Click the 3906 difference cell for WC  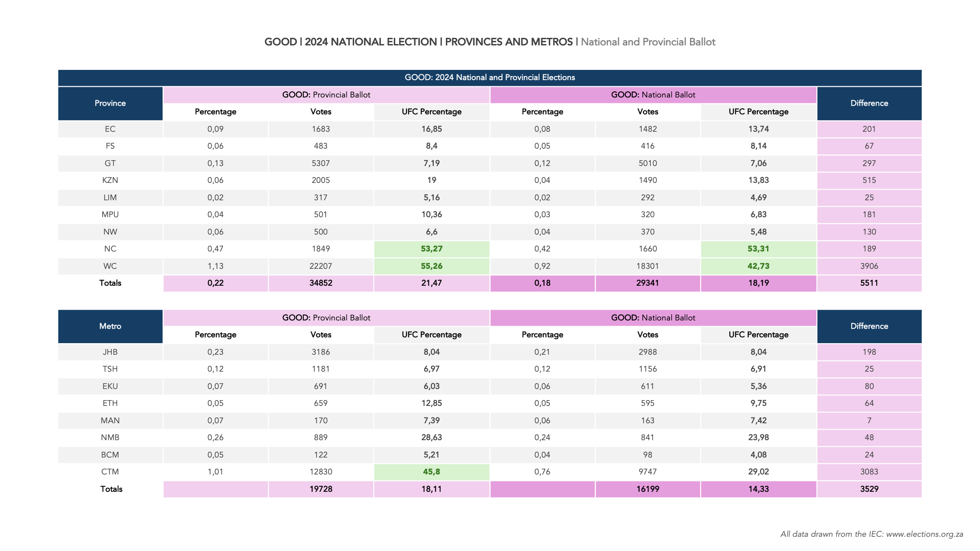coord(869,266)
